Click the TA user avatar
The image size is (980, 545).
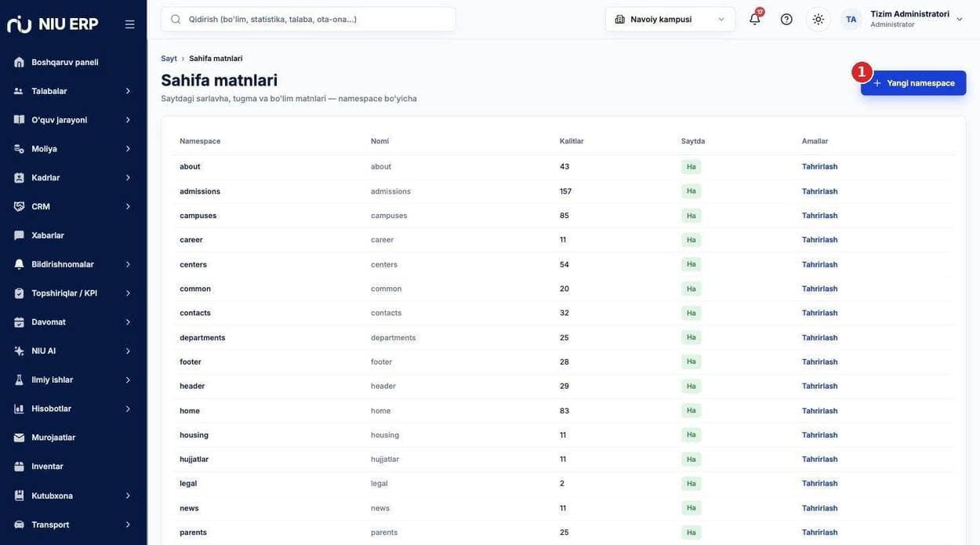[x=851, y=19]
